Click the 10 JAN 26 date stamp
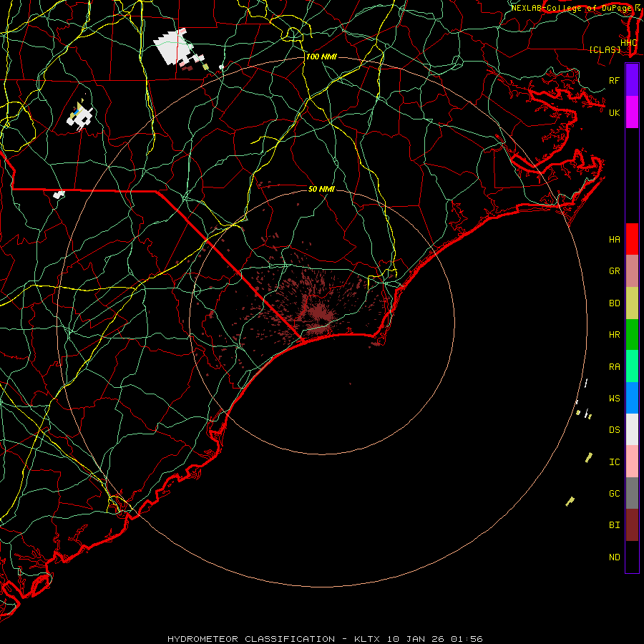Image resolution: width=644 pixels, height=644 pixels. tap(416, 639)
